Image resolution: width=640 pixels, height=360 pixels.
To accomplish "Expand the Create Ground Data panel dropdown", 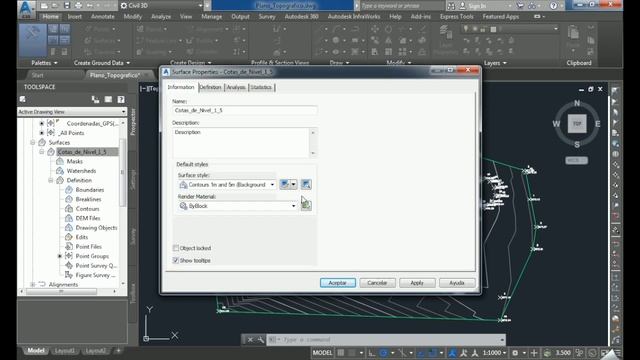I will pyautogui.click(x=102, y=63).
